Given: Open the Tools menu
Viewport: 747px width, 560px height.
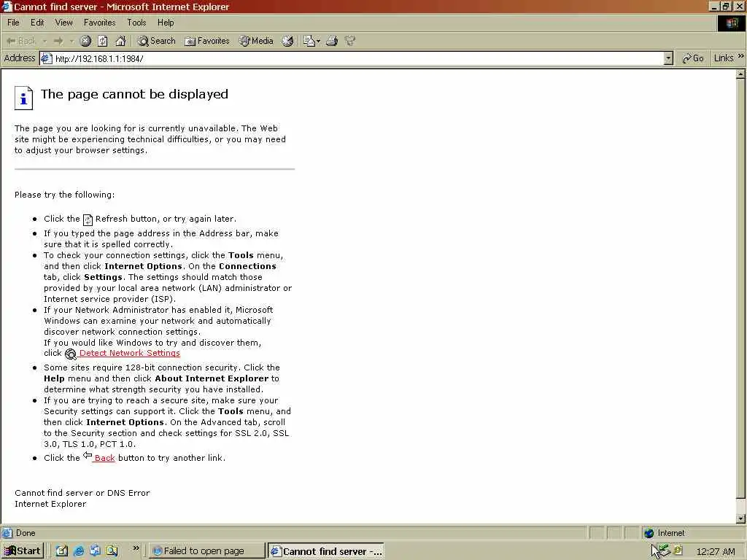Looking at the screenshot, I should click(x=136, y=23).
